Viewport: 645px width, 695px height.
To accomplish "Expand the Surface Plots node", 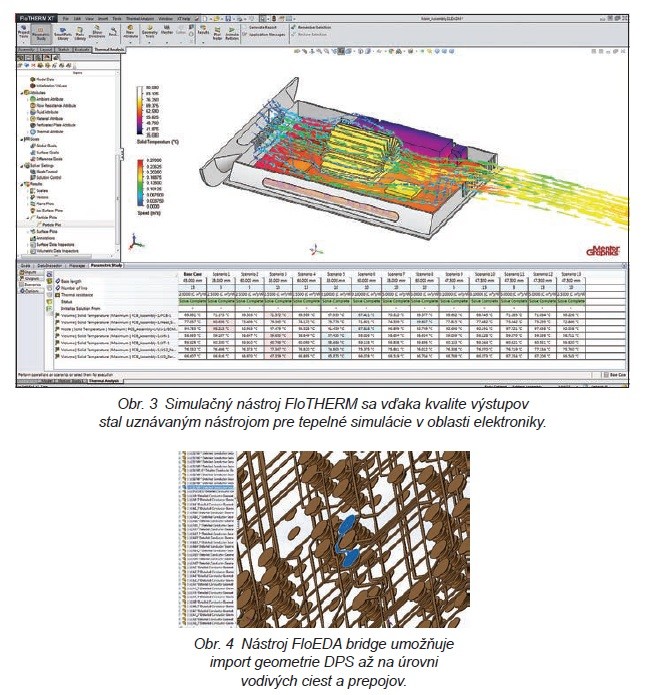I will tap(27, 231).
